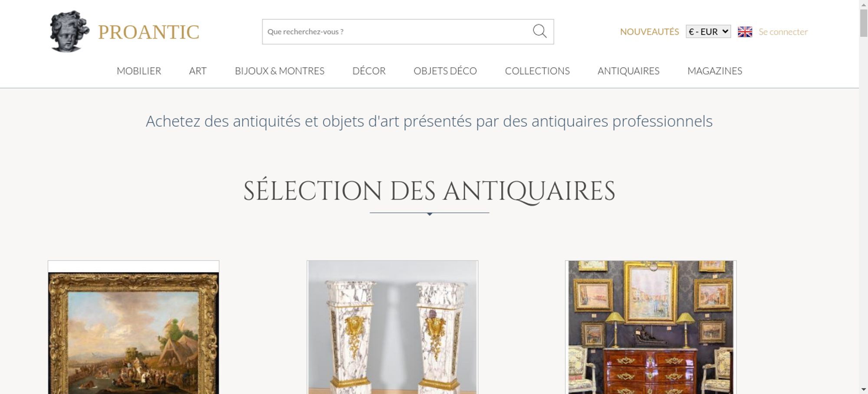Open the BIJOUX & MONTRES category
This screenshot has height=394, width=868.
pos(279,71)
